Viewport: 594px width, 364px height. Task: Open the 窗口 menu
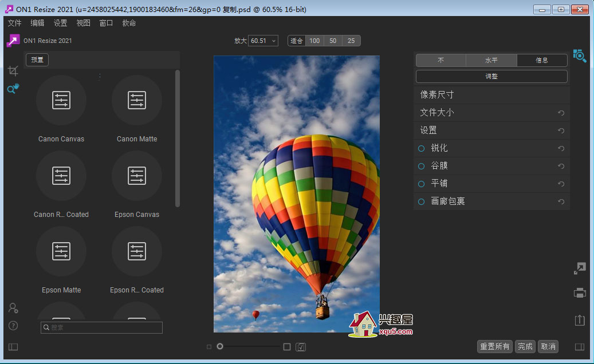pos(106,23)
